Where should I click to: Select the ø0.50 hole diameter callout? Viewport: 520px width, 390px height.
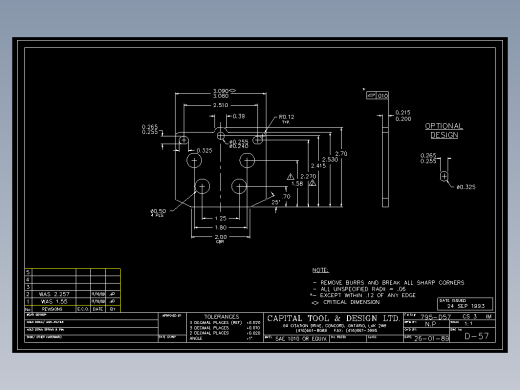[x=158, y=212]
